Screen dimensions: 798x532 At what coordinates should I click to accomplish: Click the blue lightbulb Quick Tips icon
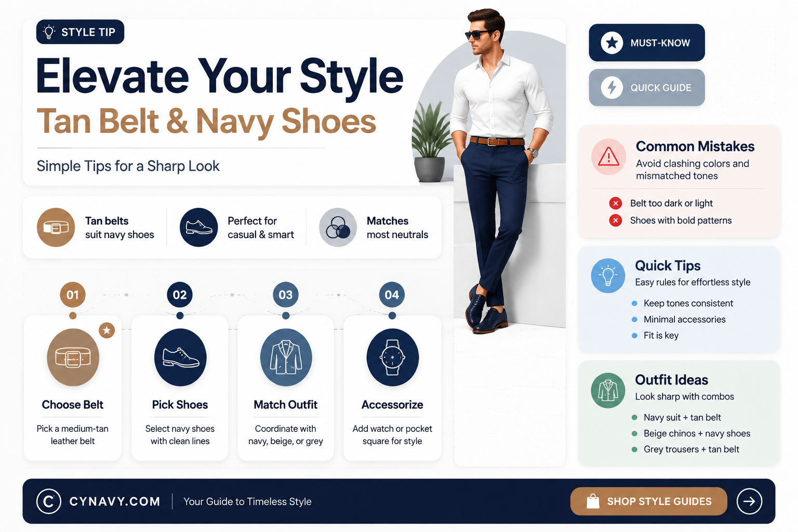608,275
